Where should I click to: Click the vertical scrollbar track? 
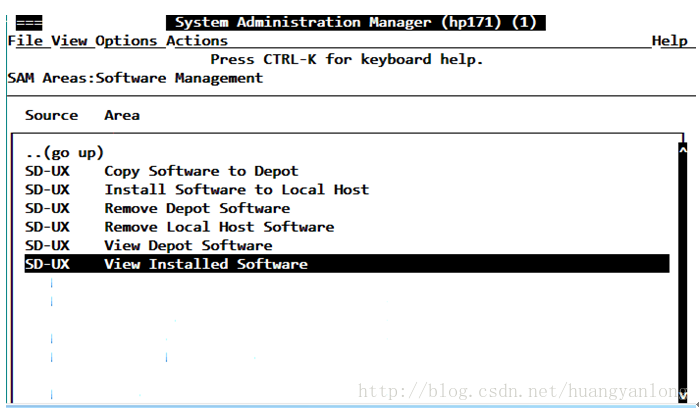tap(683, 272)
